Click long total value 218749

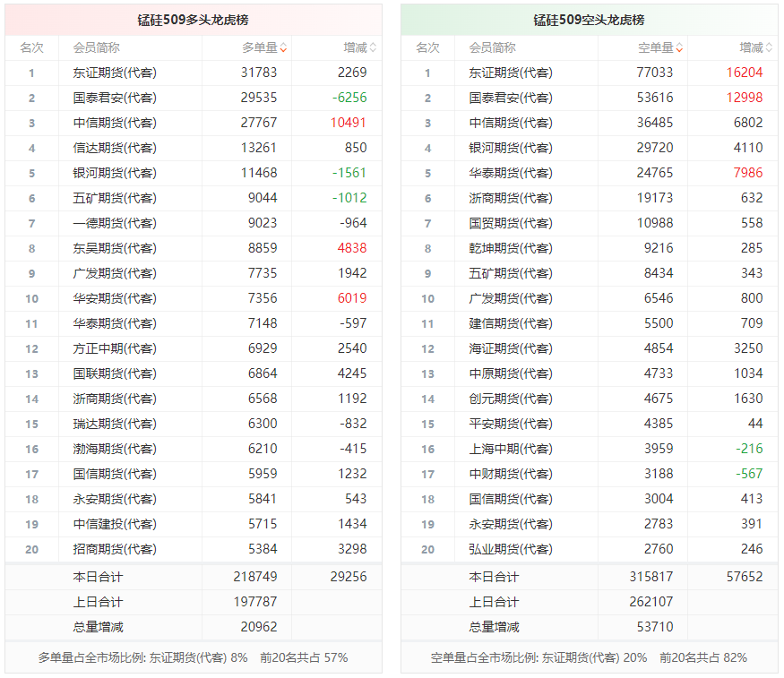point(255,577)
